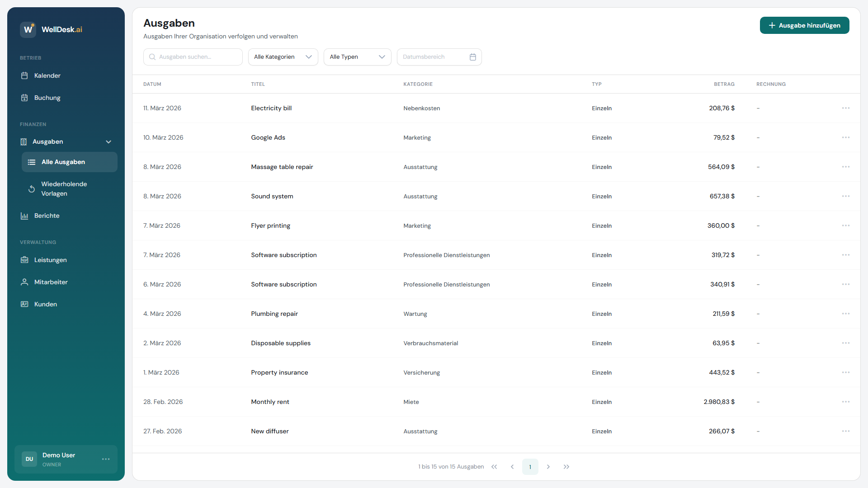This screenshot has height=488, width=868.
Task: Go to the next page arrow
Action: (548, 467)
